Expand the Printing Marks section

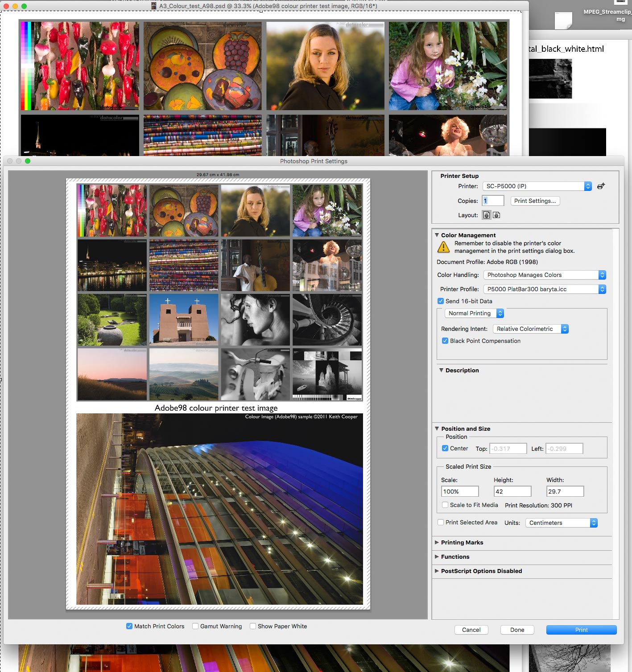(437, 542)
